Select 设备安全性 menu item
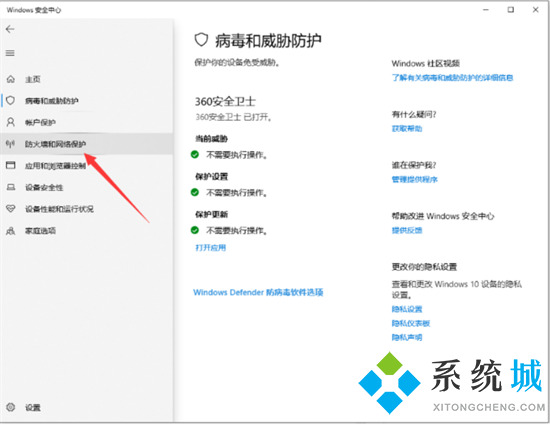The image size is (550, 425). tap(87, 187)
